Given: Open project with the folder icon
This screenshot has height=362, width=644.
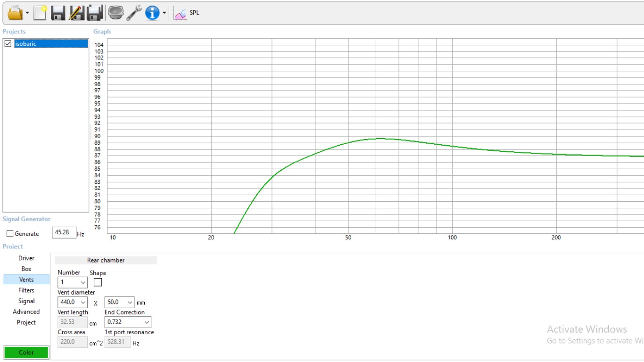Looking at the screenshot, I should point(15,13).
